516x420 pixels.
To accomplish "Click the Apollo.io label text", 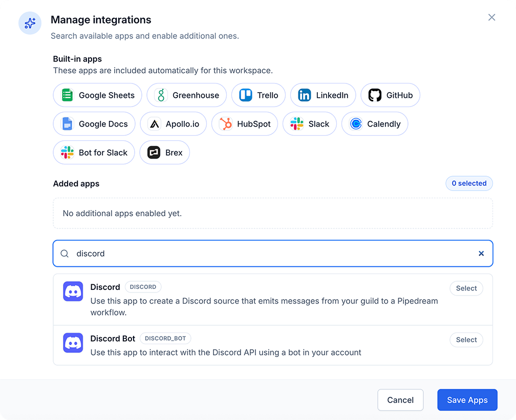I will point(183,124).
